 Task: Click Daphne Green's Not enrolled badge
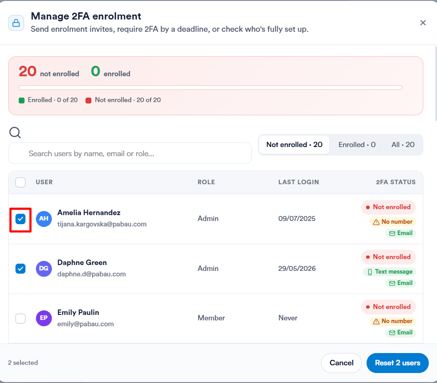(388, 257)
